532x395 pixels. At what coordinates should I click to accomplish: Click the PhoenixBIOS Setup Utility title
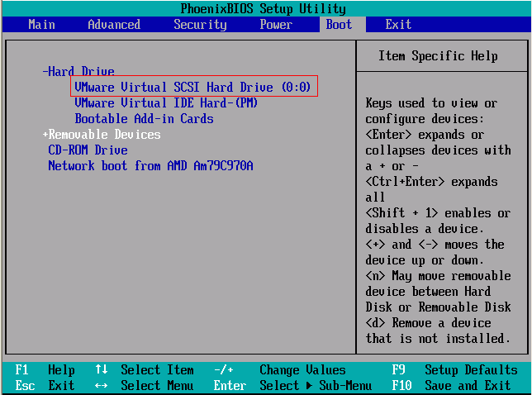pos(263,8)
